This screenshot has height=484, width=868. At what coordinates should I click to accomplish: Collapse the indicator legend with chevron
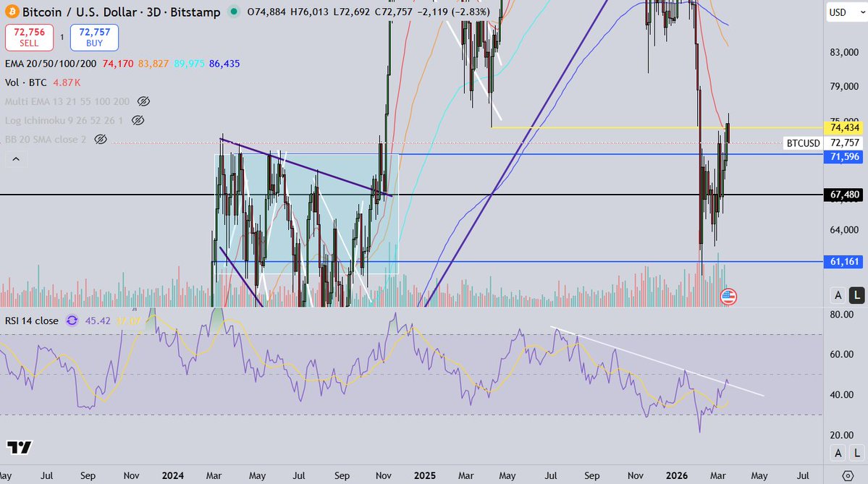click(16, 159)
